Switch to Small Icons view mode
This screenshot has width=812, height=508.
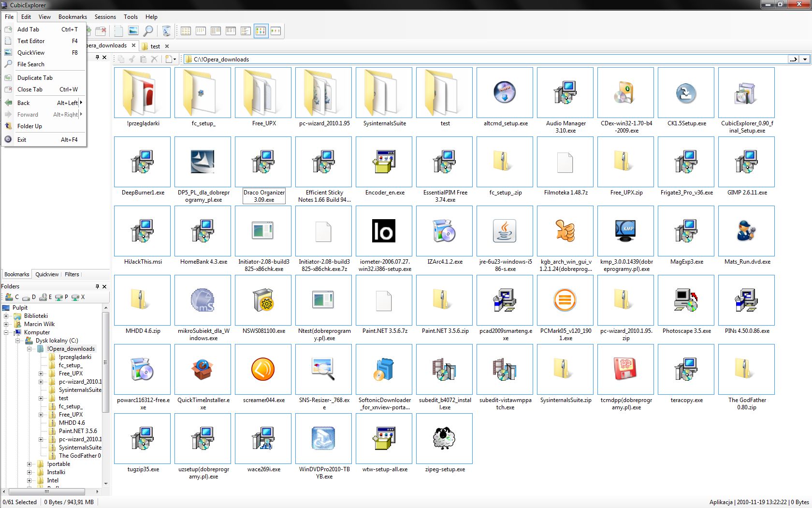click(x=201, y=31)
